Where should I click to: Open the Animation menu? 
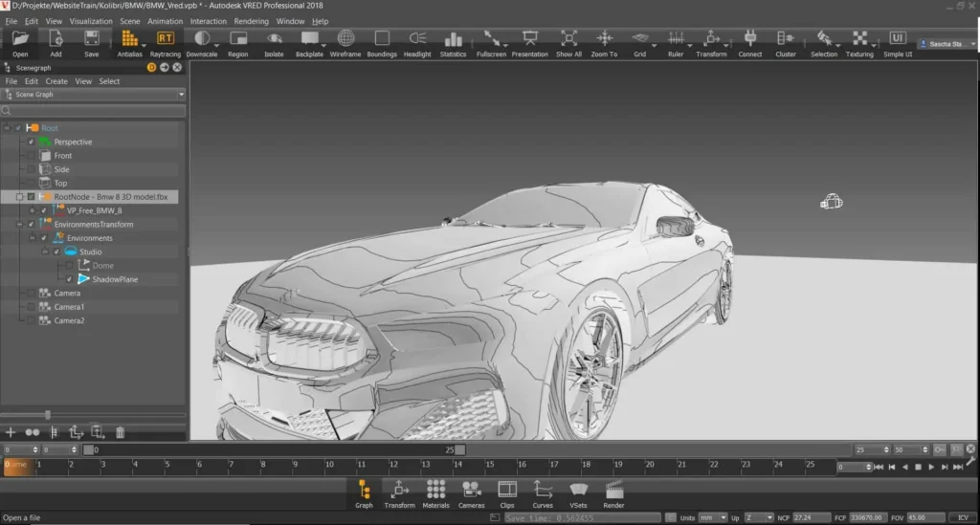(165, 21)
